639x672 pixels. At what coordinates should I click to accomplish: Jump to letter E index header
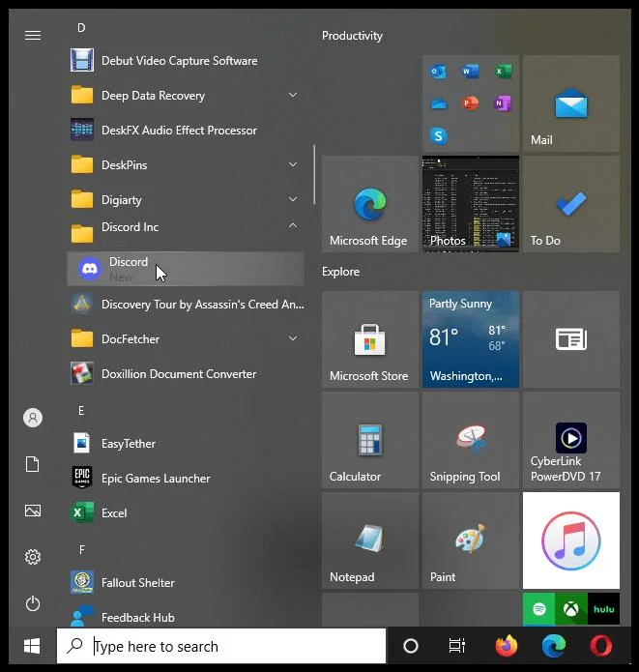(81, 411)
